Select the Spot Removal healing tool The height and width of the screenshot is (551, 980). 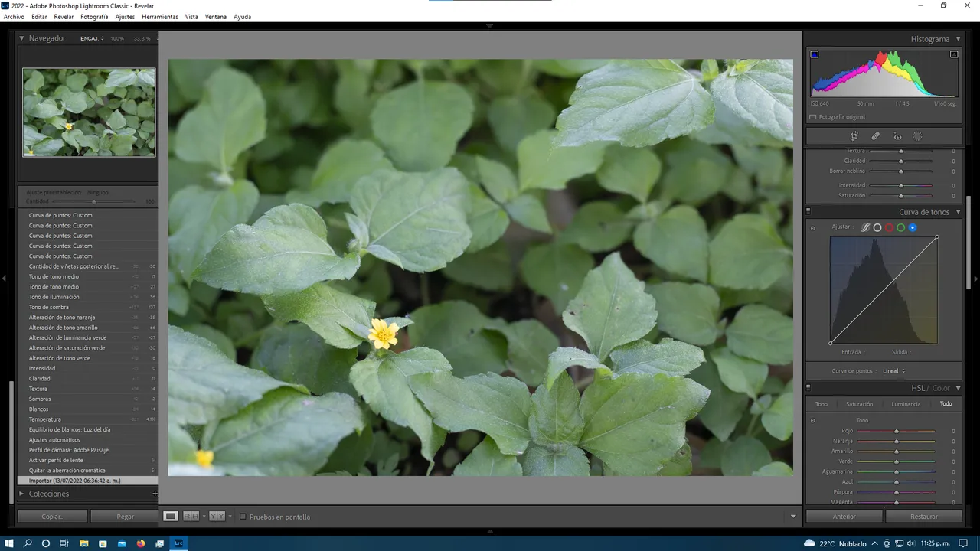tap(876, 136)
